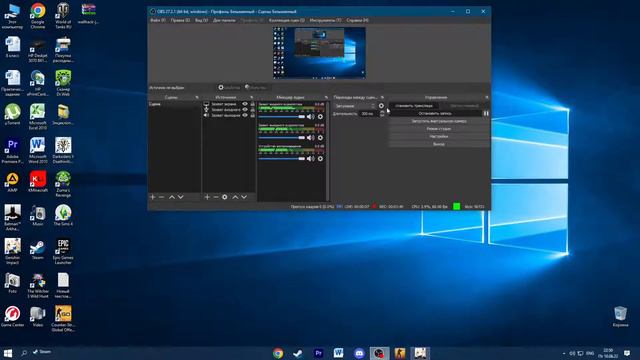
Task: Click the Запустить виртуальную камеру button
Action: 439,121
